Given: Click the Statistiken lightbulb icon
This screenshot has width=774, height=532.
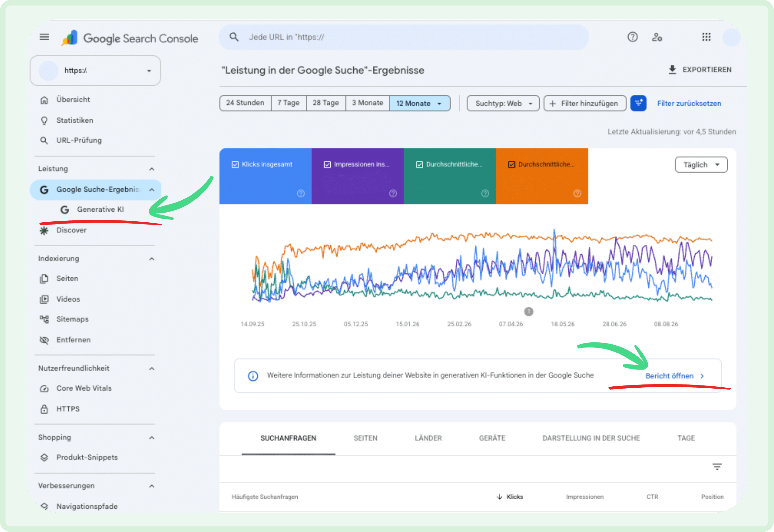Looking at the screenshot, I should (44, 120).
